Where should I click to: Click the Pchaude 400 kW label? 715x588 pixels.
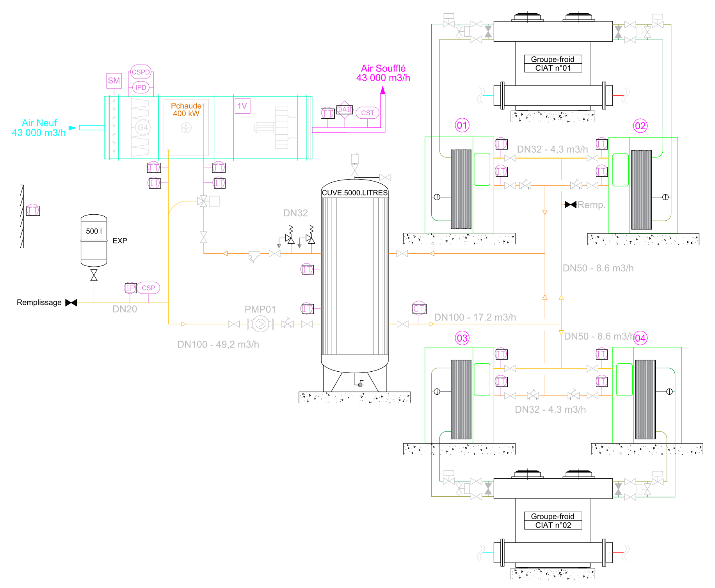pyautogui.click(x=186, y=110)
